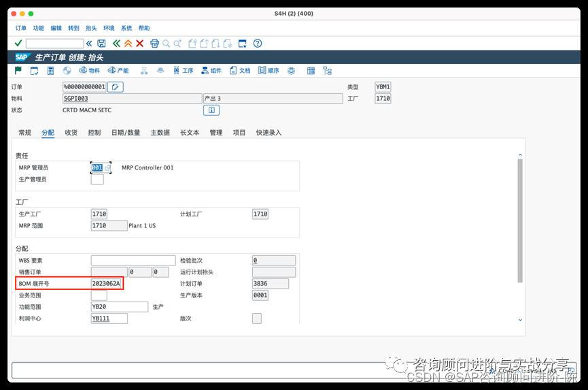Open search help beside MRP 管理员 field
Image resolution: width=588 pixels, height=390 pixels.
[107, 168]
